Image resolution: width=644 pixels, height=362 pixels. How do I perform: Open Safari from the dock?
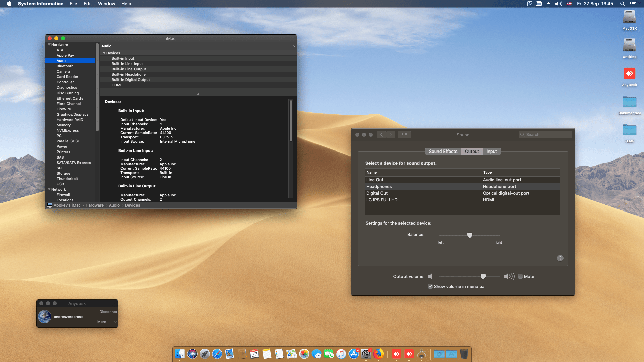(x=217, y=354)
